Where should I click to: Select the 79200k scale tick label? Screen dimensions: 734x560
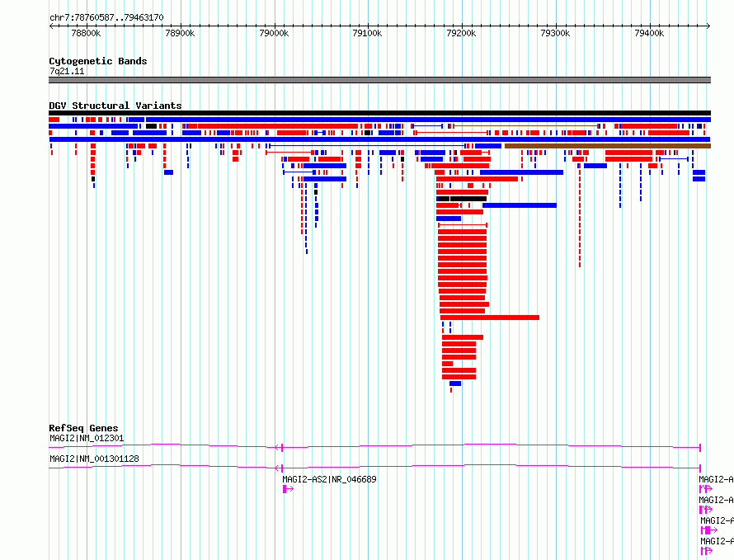point(462,33)
